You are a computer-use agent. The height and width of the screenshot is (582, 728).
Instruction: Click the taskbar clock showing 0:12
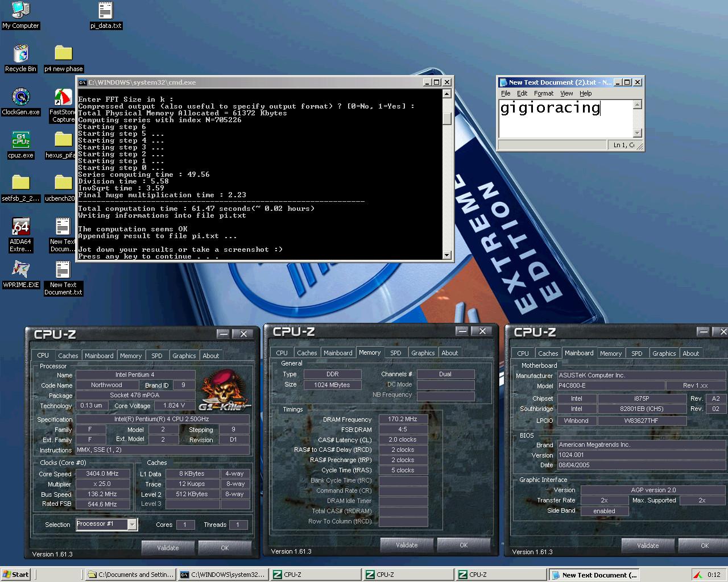click(x=714, y=575)
